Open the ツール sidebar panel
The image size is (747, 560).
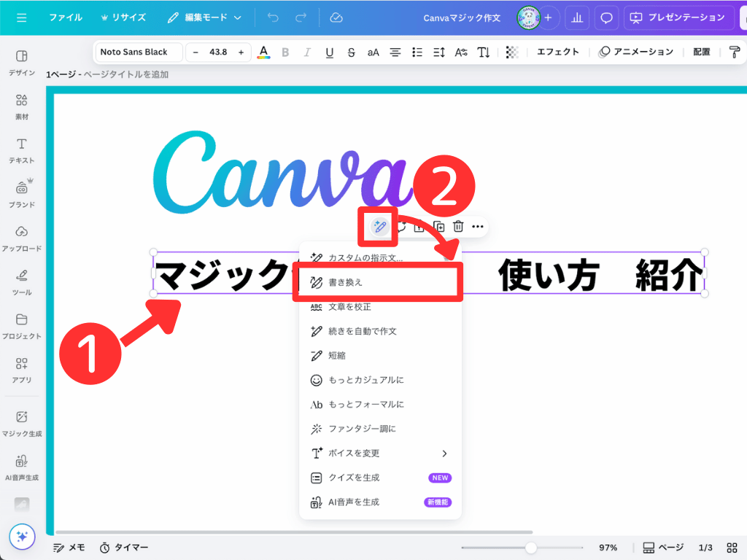[22, 282]
